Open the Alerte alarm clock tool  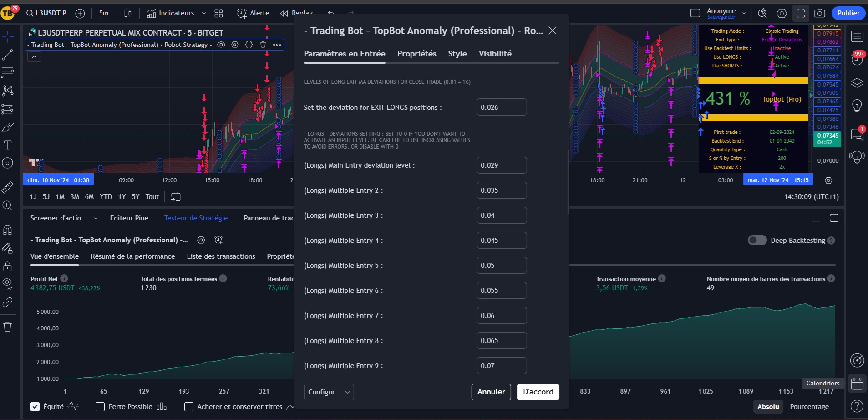click(253, 13)
